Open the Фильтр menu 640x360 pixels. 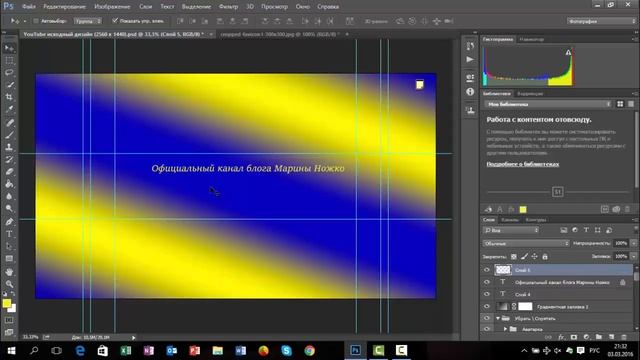[x=228, y=7]
